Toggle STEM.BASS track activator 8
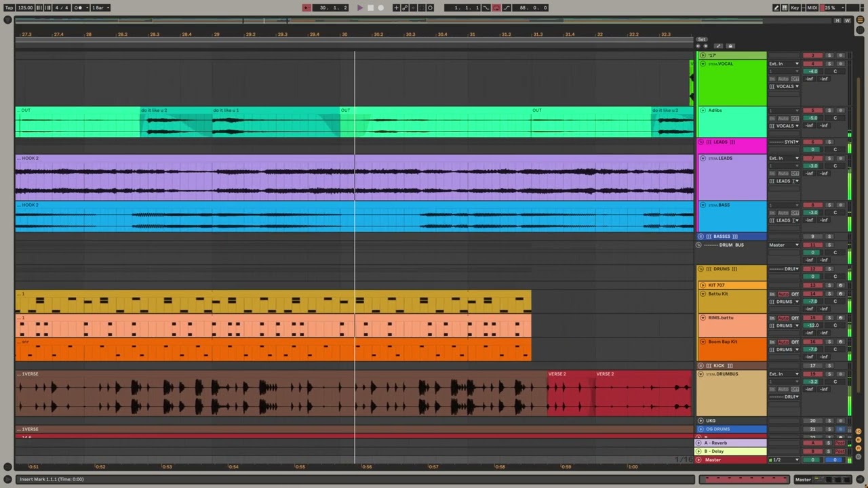868x488 pixels. [812, 205]
